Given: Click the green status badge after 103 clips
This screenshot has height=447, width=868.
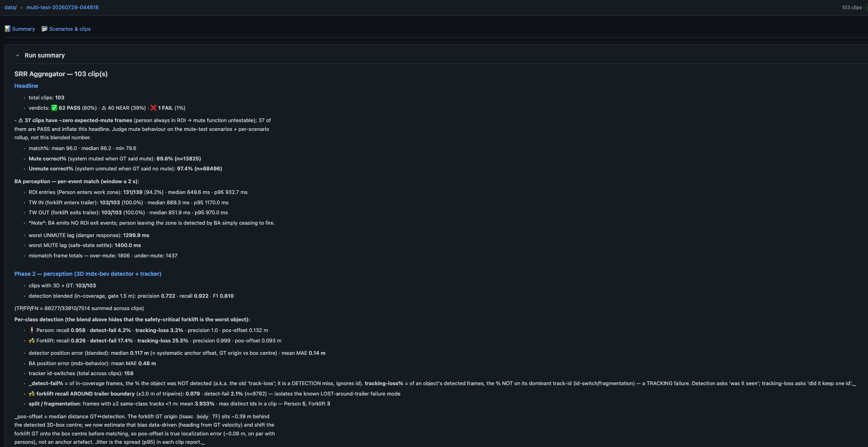Looking at the screenshot, I should (x=867, y=8).
